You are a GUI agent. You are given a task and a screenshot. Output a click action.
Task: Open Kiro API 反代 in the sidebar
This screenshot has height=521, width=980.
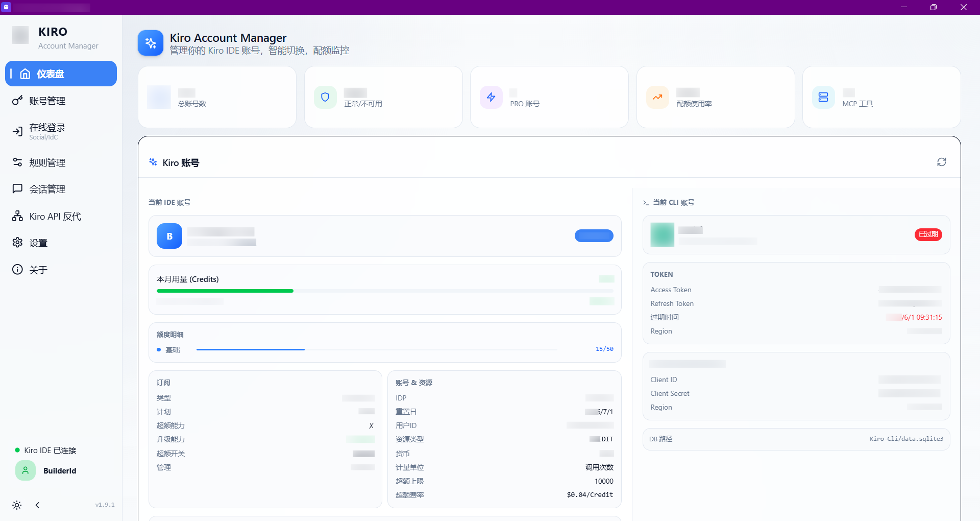pos(61,216)
